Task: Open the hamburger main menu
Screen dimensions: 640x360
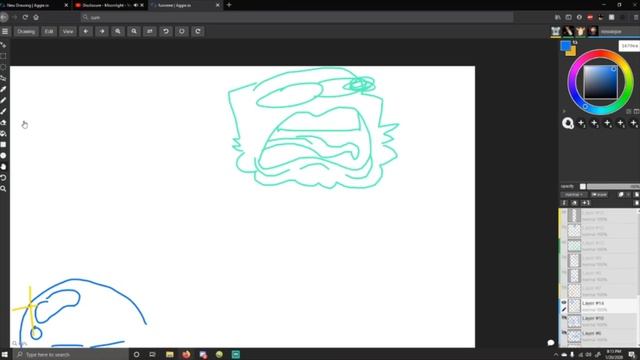Action: (5, 31)
